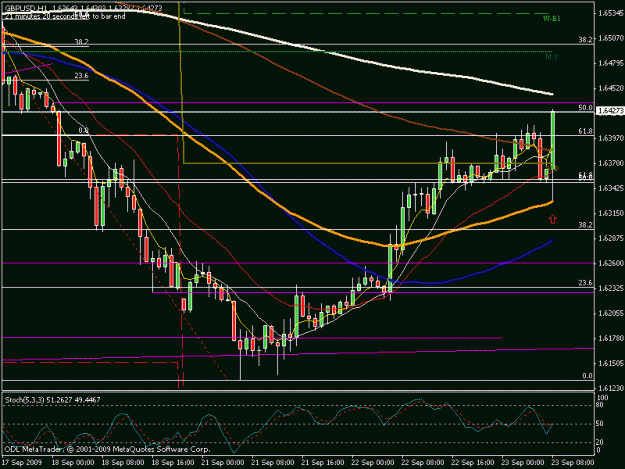Image resolution: width=625 pixels, height=469 pixels.
Task: Click the 23.6 Fibonacci label near 1.62325
Action: coord(585,283)
